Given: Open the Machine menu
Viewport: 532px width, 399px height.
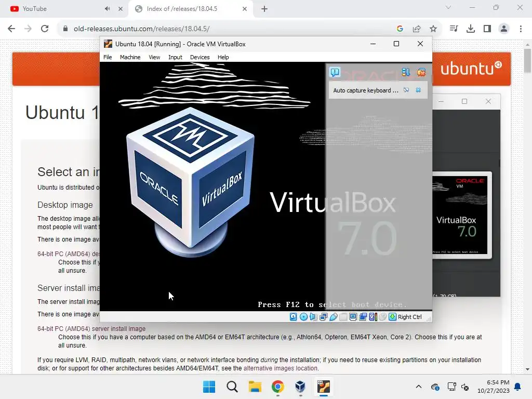Looking at the screenshot, I should (130, 57).
